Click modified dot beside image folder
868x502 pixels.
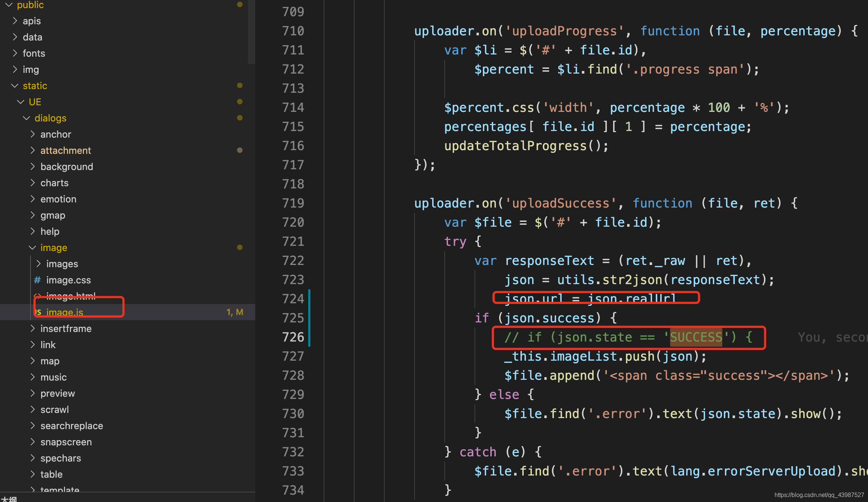(240, 247)
